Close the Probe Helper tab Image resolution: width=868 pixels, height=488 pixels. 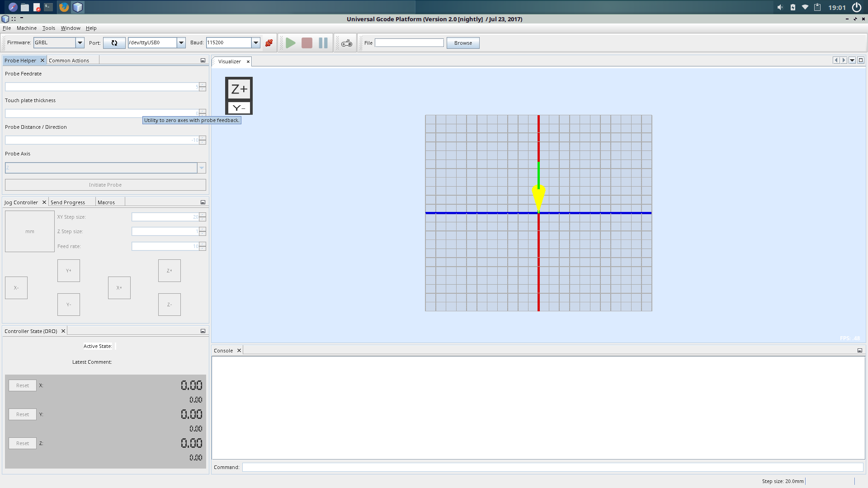click(42, 61)
